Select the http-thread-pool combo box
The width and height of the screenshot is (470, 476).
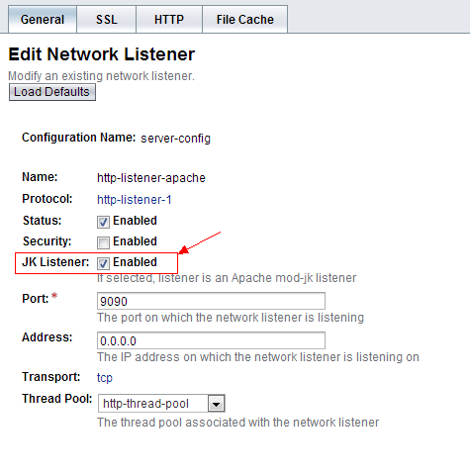click(x=161, y=404)
